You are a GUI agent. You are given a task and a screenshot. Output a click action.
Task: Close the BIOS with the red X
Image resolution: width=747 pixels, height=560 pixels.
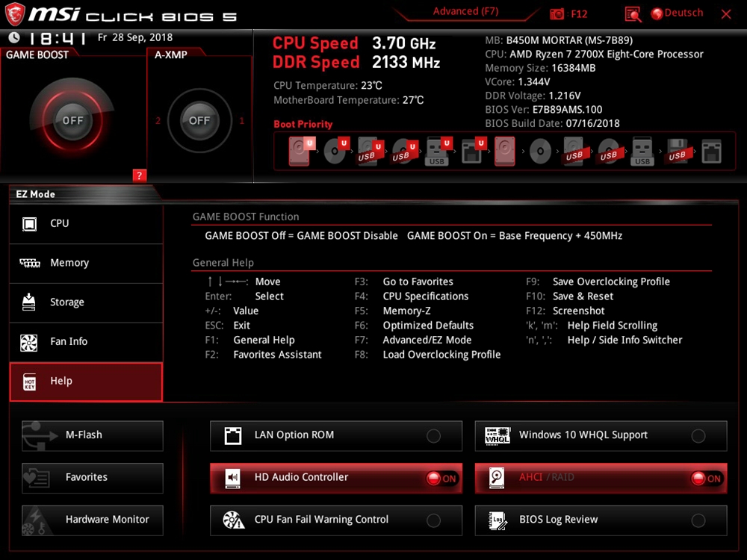(726, 14)
